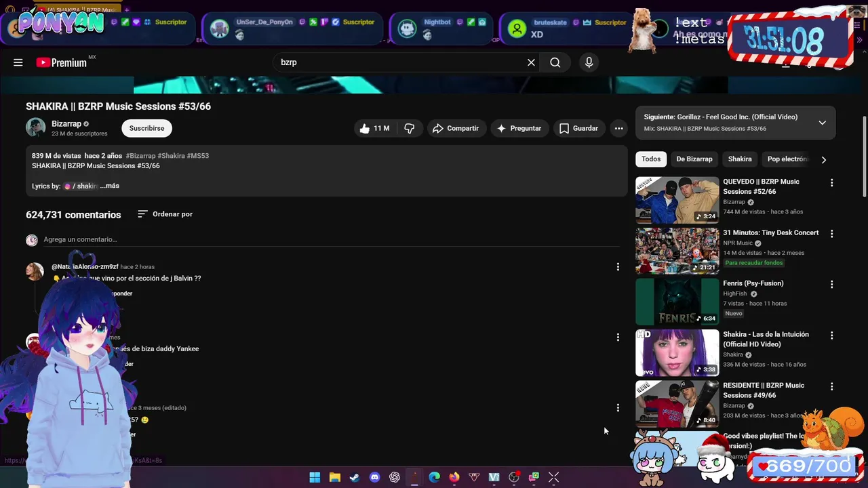Open Fenris (Psy-Fusion) video thumbnail
Viewport: 868px width, 488px height.
(677, 302)
